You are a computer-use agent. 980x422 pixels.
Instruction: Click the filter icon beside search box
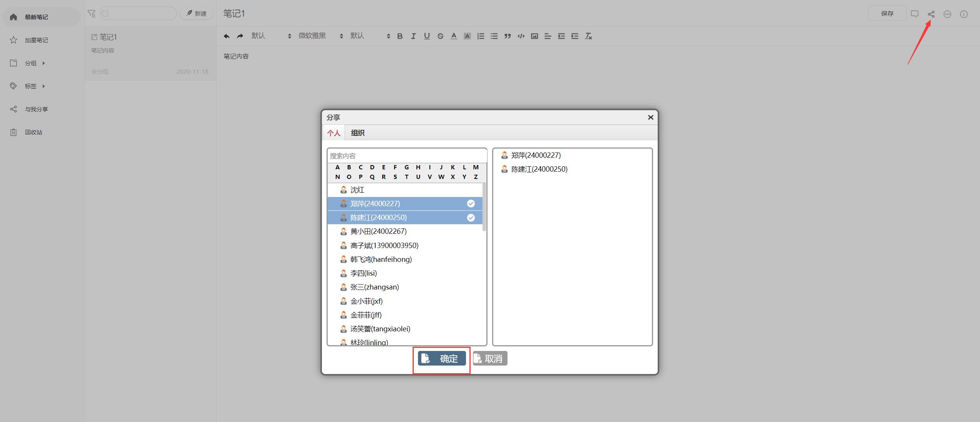[x=91, y=14]
